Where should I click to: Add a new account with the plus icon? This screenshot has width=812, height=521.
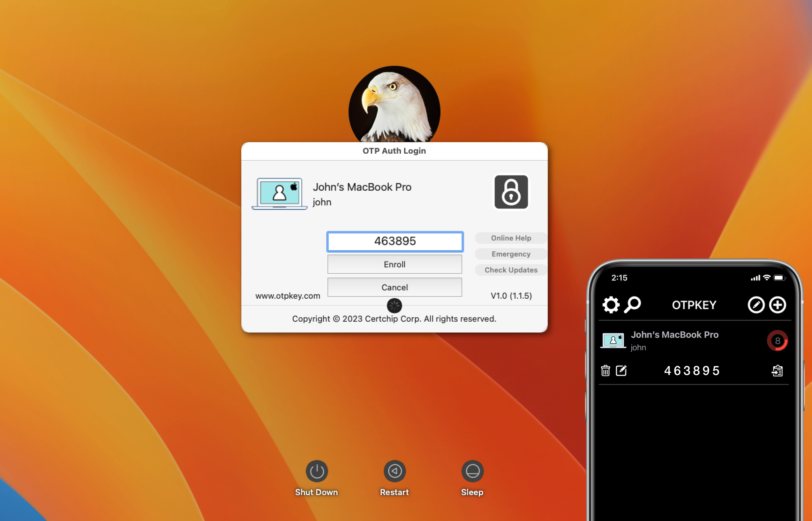pyautogui.click(x=778, y=305)
